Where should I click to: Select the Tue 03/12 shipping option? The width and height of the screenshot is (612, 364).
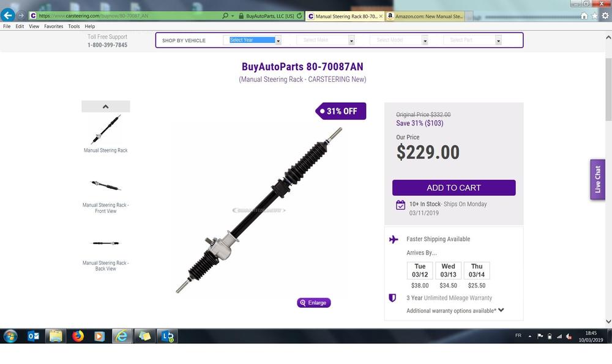pos(420,270)
